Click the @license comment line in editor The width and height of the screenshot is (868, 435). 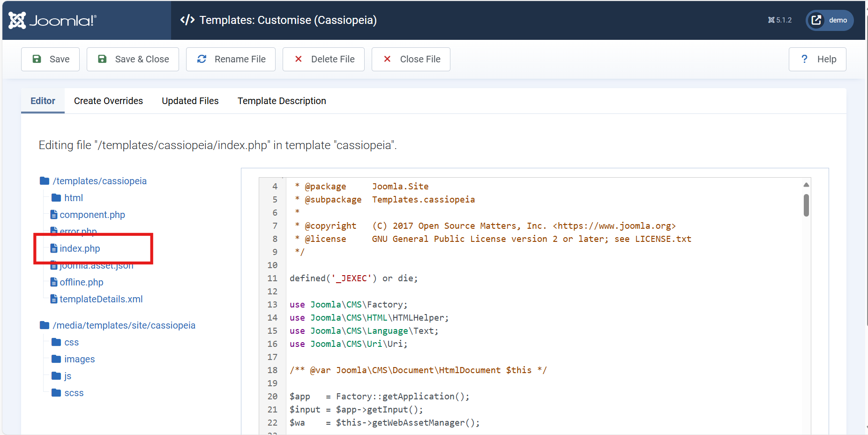tap(493, 239)
